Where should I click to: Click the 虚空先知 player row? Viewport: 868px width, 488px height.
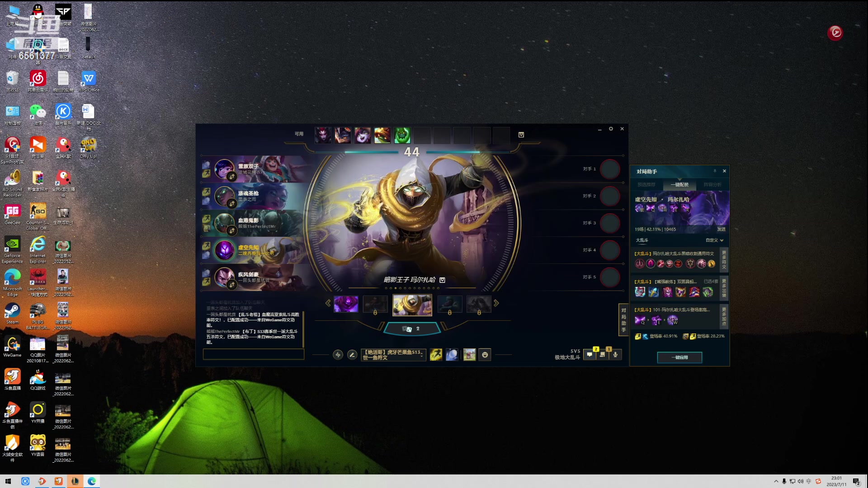tap(253, 250)
